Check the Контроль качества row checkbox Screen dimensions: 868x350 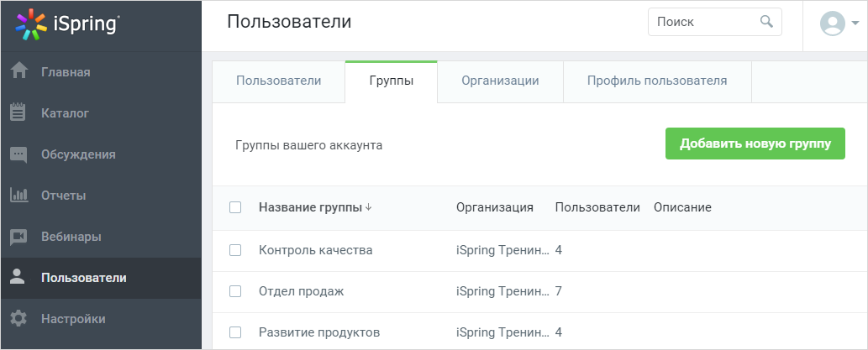[235, 250]
